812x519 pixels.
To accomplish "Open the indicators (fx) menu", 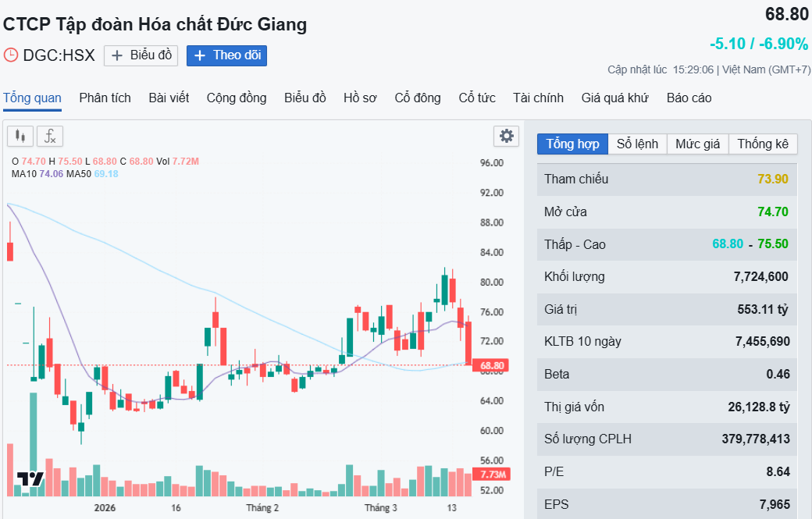I will point(50,137).
